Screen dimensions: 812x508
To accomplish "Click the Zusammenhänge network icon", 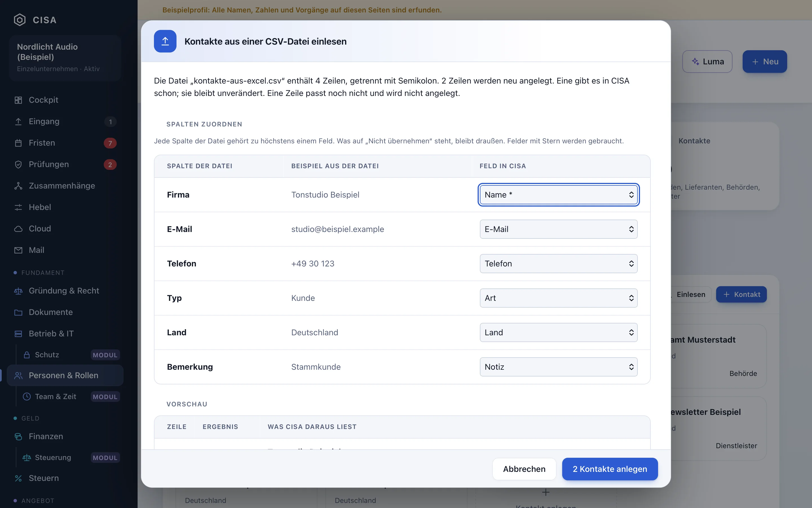I will pyautogui.click(x=18, y=186).
